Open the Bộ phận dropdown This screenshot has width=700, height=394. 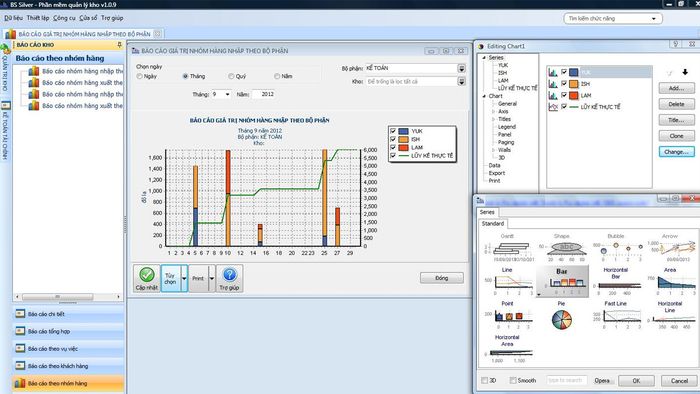pyautogui.click(x=462, y=68)
